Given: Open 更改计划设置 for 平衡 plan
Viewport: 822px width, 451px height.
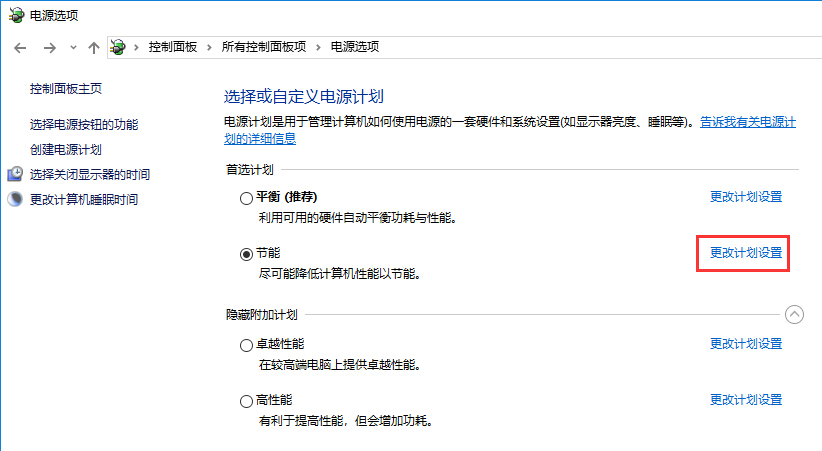Looking at the screenshot, I should (745, 197).
